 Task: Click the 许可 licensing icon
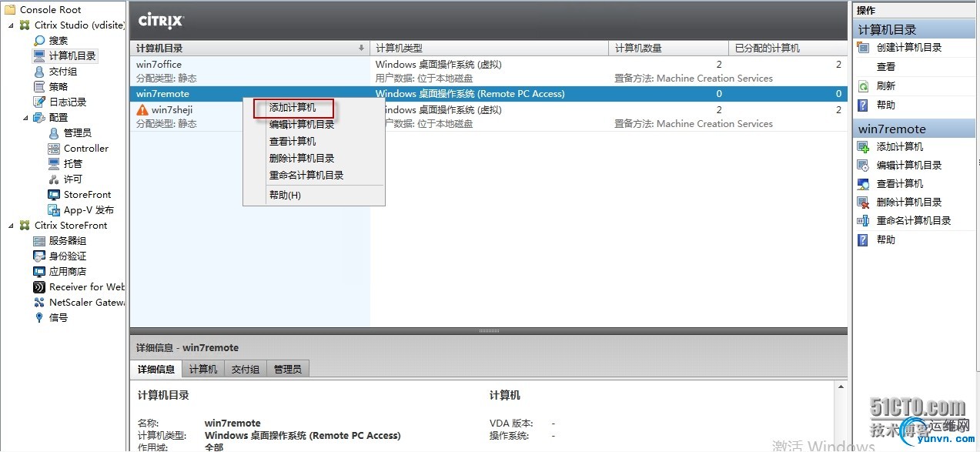[x=54, y=179]
